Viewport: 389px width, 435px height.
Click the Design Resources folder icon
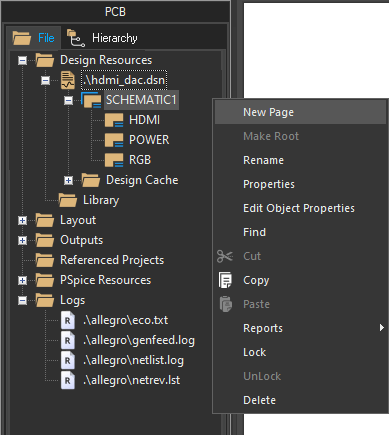tap(45, 60)
